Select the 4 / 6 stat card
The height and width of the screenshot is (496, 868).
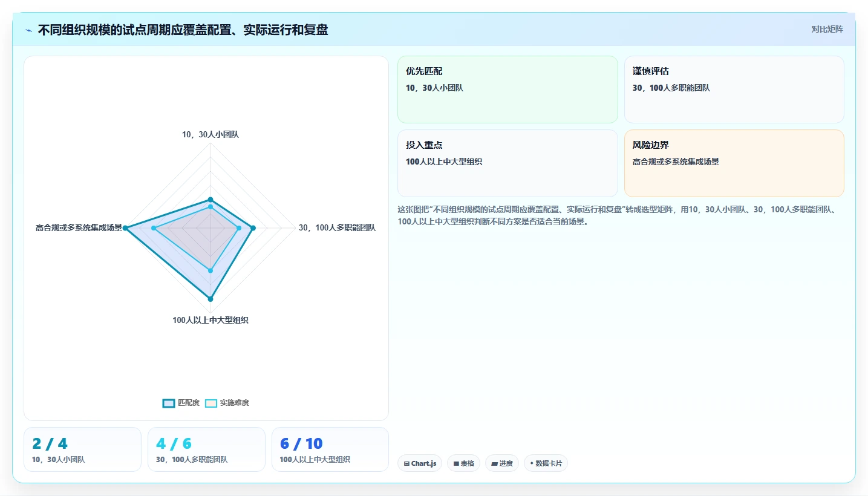pyautogui.click(x=206, y=449)
